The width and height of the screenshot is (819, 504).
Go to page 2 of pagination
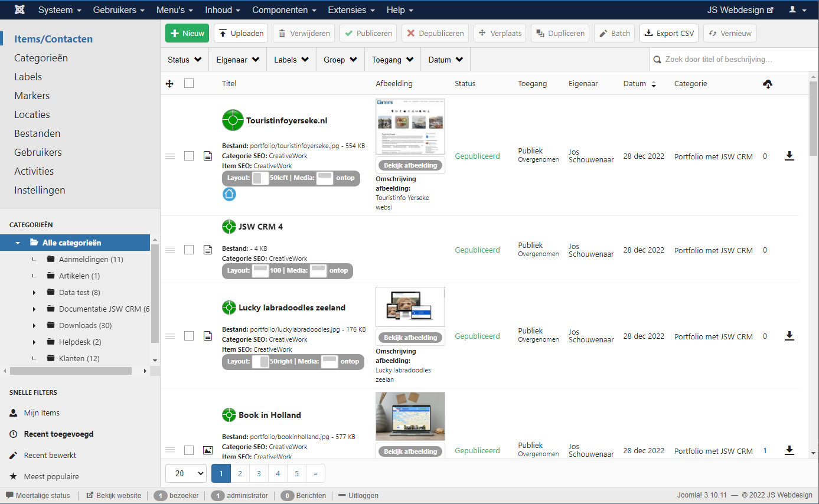pyautogui.click(x=240, y=473)
